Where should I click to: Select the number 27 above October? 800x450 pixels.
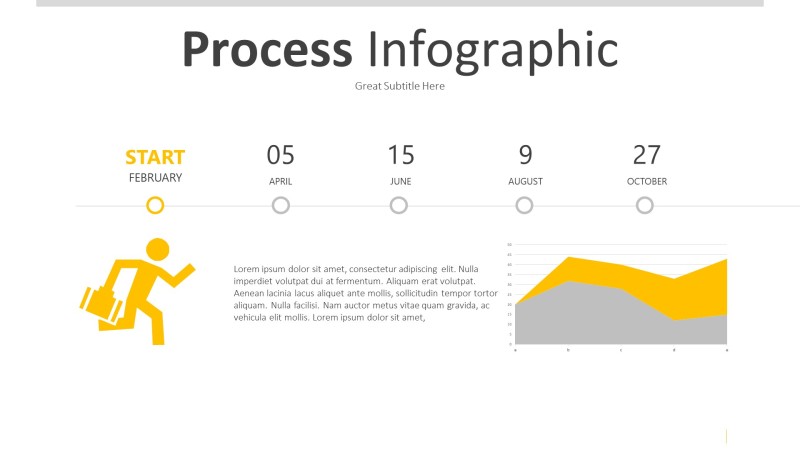(x=647, y=155)
